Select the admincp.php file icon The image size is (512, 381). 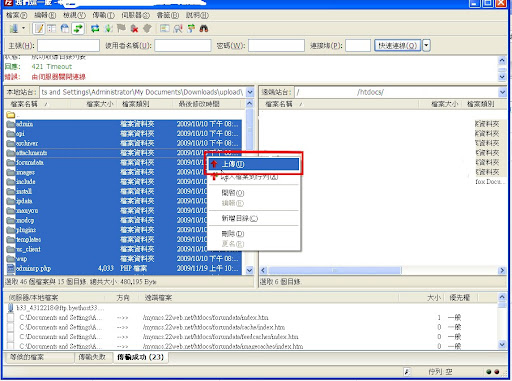pyautogui.click(x=11, y=268)
